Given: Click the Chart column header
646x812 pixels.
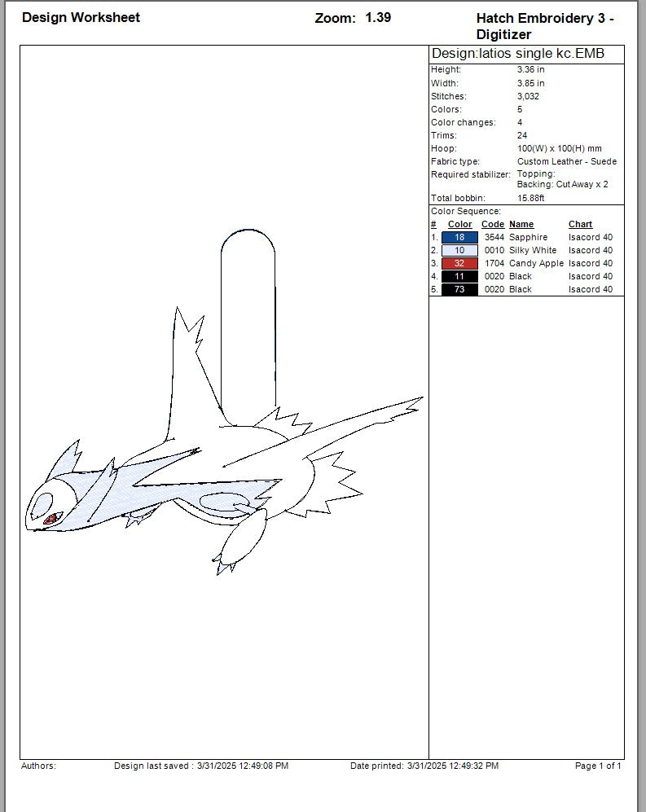Looking at the screenshot, I should pyautogui.click(x=580, y=224).
